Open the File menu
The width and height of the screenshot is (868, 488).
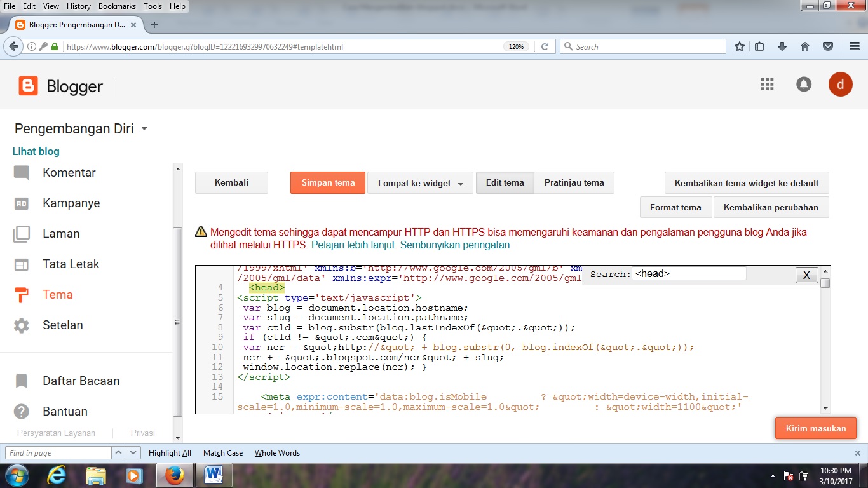coord(10,6)
